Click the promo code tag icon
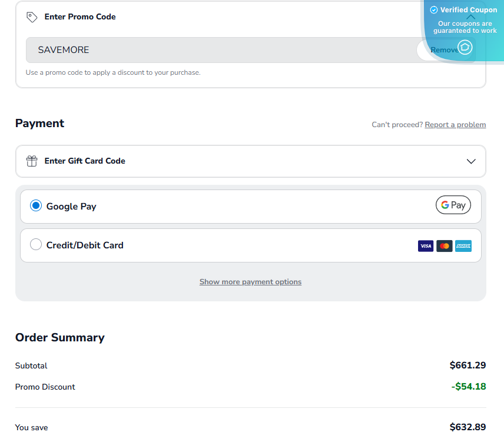Viewport: 504px width, 442px height. tap(33, 17)
